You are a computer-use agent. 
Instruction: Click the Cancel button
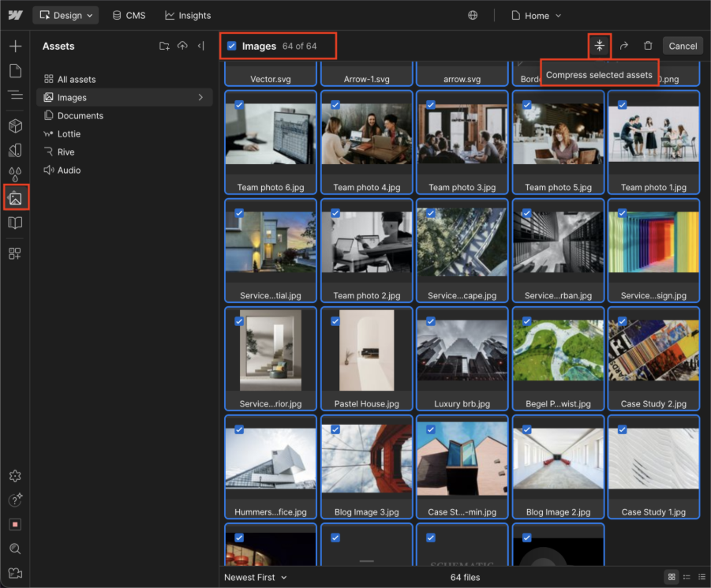coord(683,46)
